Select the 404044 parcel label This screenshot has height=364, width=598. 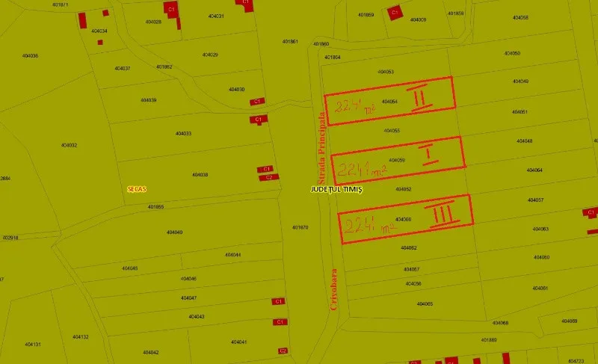(x=232, y=255)
